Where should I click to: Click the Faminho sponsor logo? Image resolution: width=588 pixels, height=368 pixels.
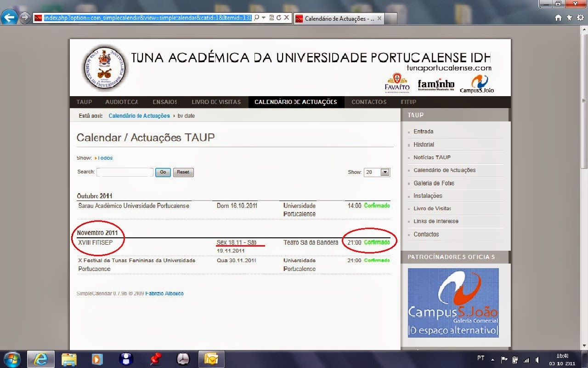coord(436,85)
